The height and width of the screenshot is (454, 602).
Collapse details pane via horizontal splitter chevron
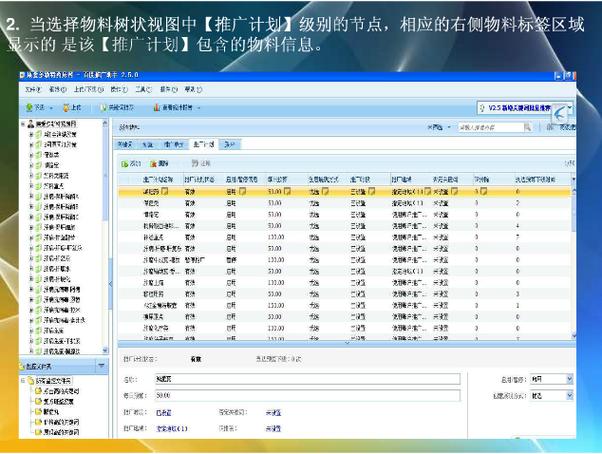[x=347, y=343]
